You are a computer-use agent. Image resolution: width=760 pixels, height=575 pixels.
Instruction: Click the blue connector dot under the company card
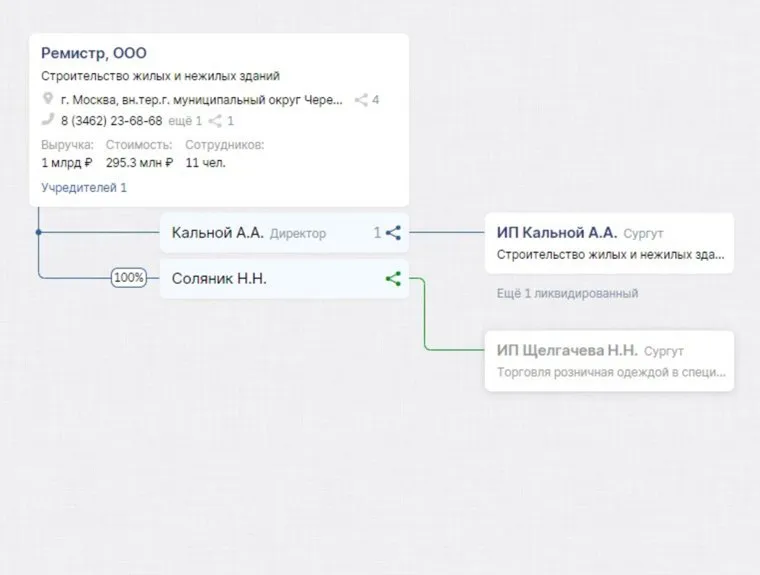(x=38, y=233)
